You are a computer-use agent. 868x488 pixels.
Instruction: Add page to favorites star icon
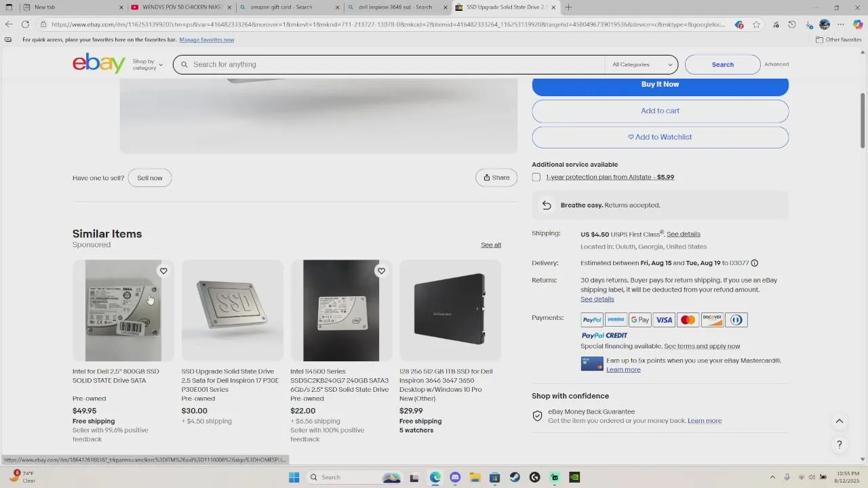[756, 24]
